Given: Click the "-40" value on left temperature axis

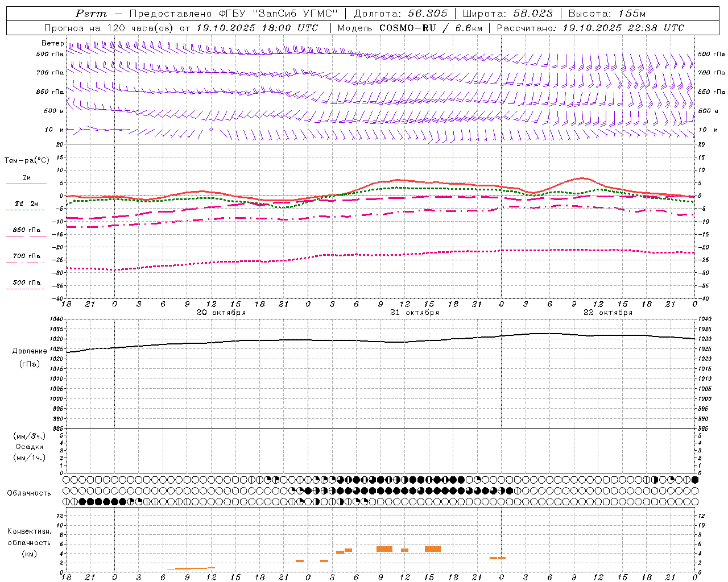Looking at the screenshot, I should tap(59, 298).
